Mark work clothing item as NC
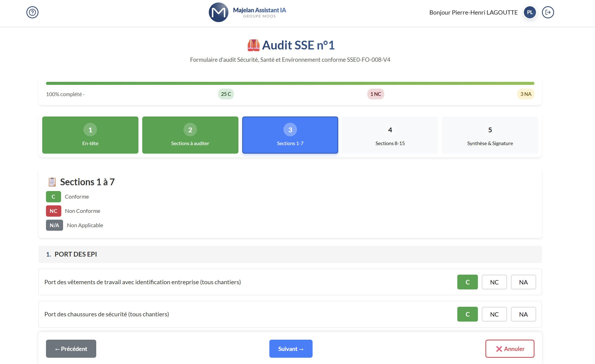 [494, 282]
